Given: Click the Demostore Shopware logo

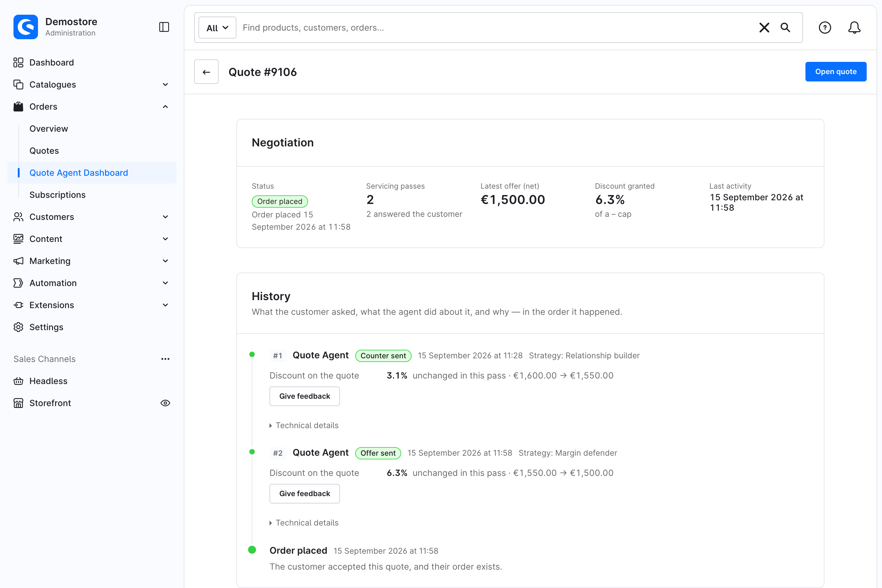Looking at the screenshot, I should pyautogui.click(x=25, y=27).
